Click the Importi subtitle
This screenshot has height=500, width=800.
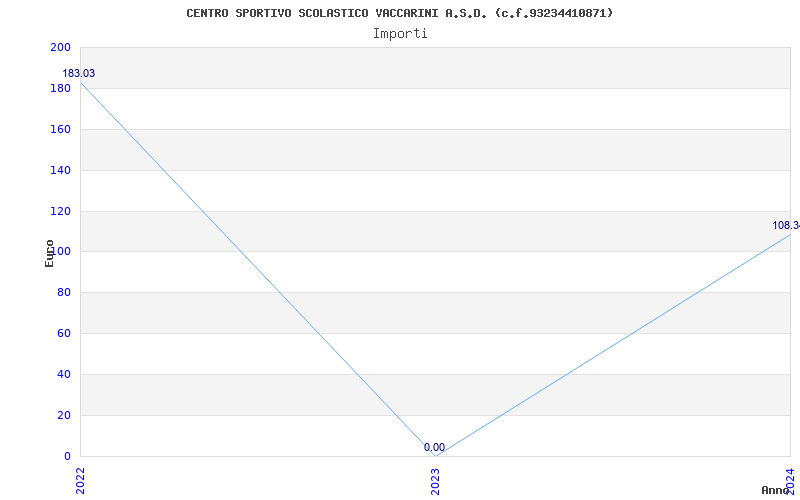point(400,34)
